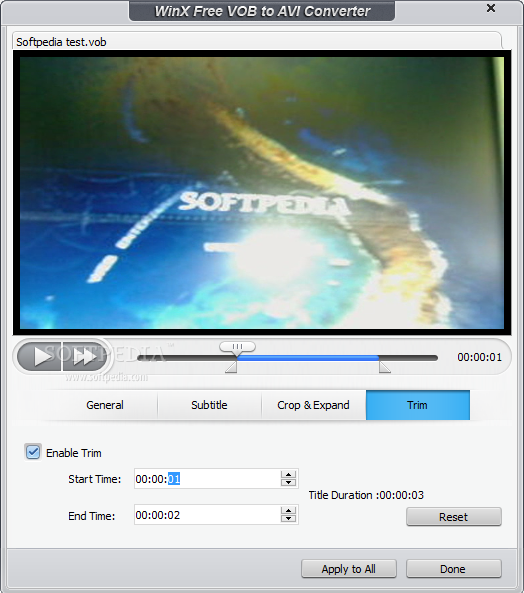Switch to the General tab
Screen dimensions: 524x593
point(105,405)
